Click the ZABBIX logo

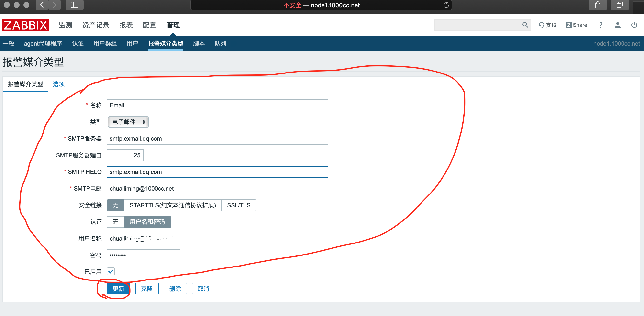[x=25, y=25]
